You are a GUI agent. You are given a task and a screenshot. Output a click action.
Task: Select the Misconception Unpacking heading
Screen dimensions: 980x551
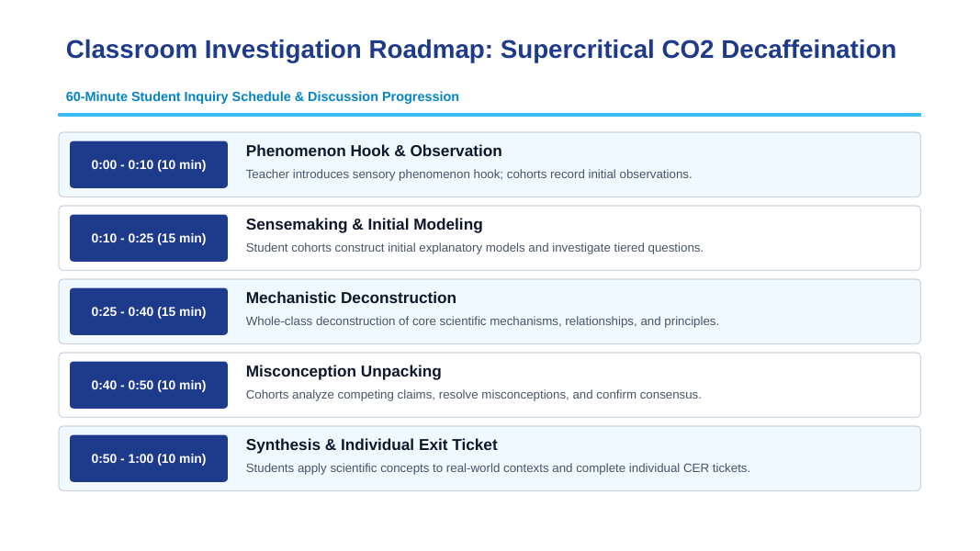tap(344, 372)
